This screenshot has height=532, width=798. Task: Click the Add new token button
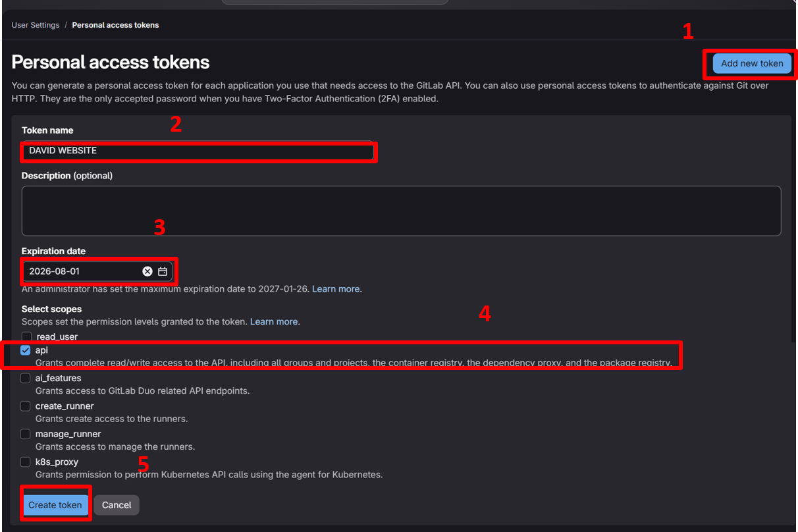(751, 63)
